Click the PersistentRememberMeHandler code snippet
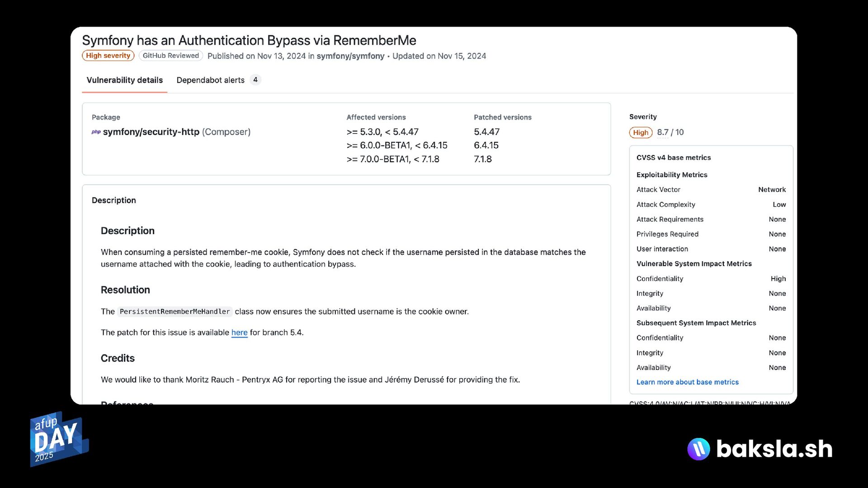868x488 pixels. [x=175, y=312]
